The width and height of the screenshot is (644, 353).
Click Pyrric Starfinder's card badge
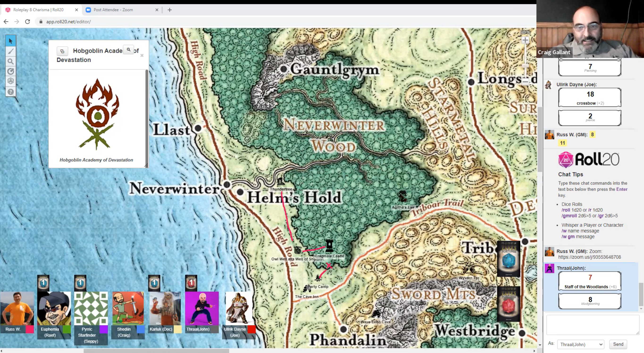coord(80,283)
